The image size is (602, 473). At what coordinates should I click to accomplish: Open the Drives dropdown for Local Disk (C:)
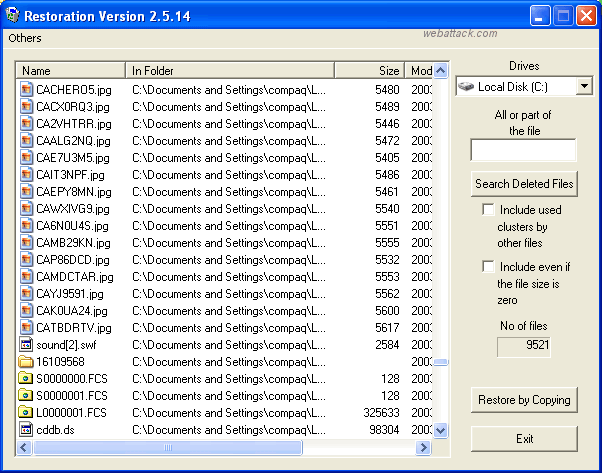pos(584,87)
